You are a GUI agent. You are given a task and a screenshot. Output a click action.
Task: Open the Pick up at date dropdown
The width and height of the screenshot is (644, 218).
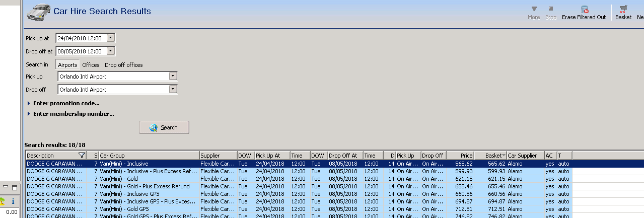pyautogui.click(x=111, y=38)
